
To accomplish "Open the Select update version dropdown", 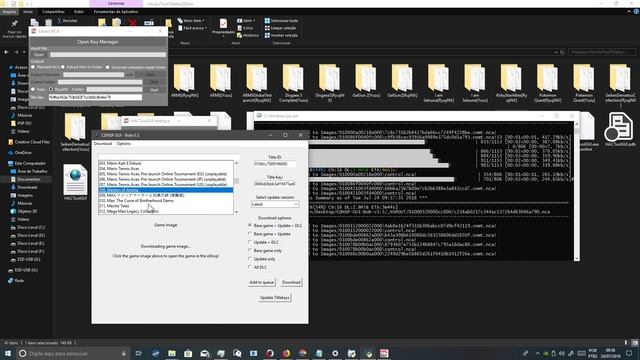I will click(275, 204).
